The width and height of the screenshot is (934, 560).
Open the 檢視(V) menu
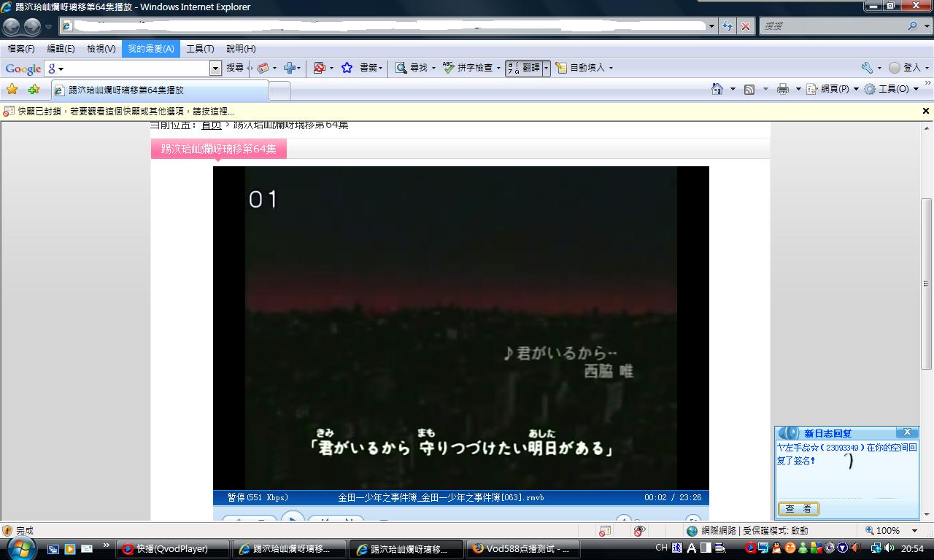pos(101,49)
